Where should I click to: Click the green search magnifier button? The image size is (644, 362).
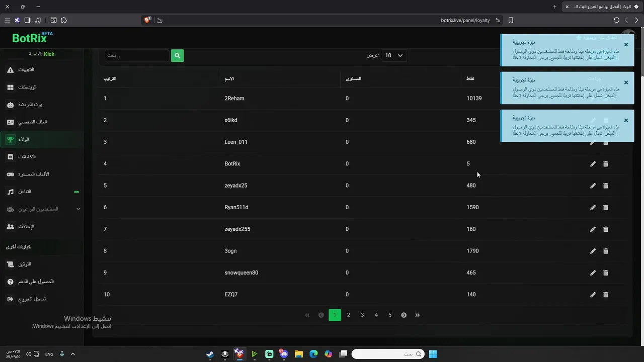pyautogui.click(x=177, y=55)
